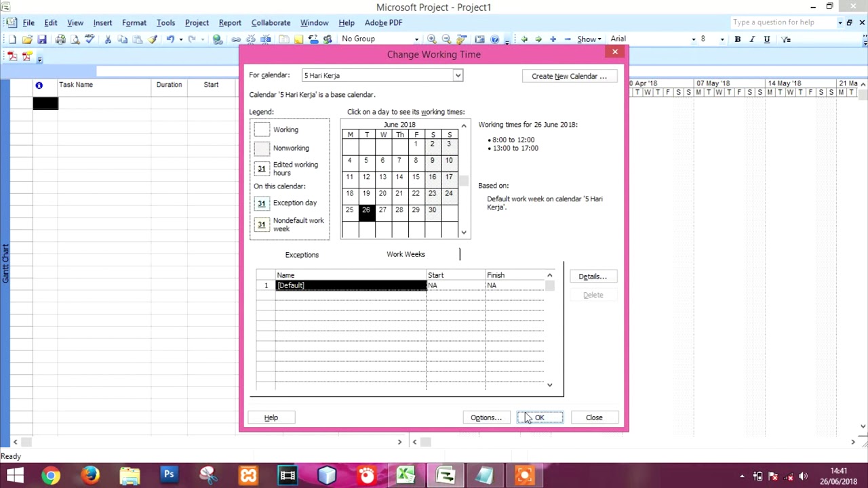The height and width of the screenshot is (488, 868).
Task: Undo the last action with the Undo arrow
Action: pos(170,39)
